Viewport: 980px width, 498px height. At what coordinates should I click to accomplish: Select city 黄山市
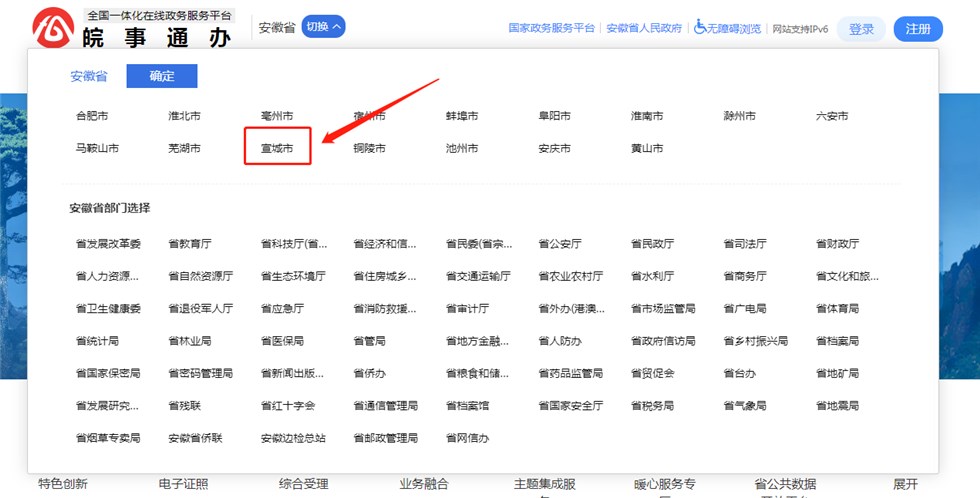pyautogui.click(x=647, y=149)
